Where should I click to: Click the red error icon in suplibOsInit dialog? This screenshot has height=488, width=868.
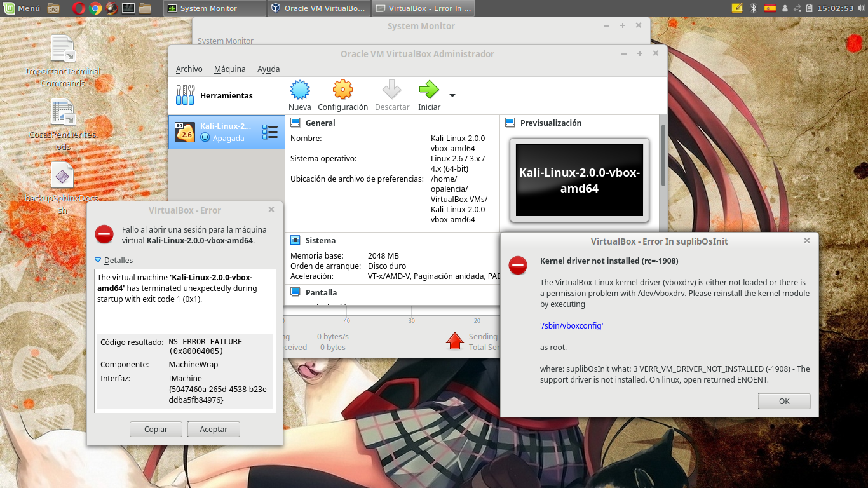[518, 266]
